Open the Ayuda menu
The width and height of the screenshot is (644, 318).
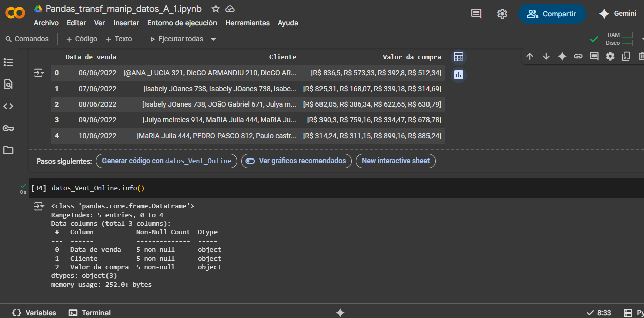tap(288, 23)
